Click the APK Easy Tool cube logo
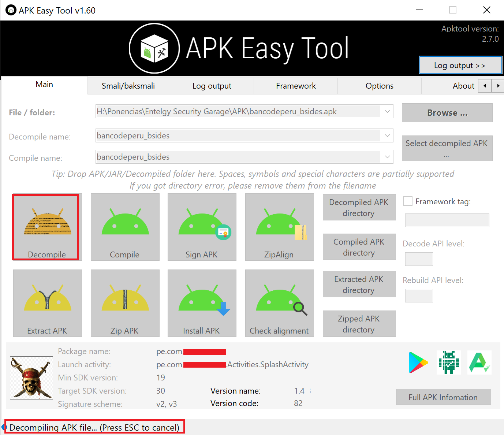The width and height of the screenshot is (504, 435). 154,48
